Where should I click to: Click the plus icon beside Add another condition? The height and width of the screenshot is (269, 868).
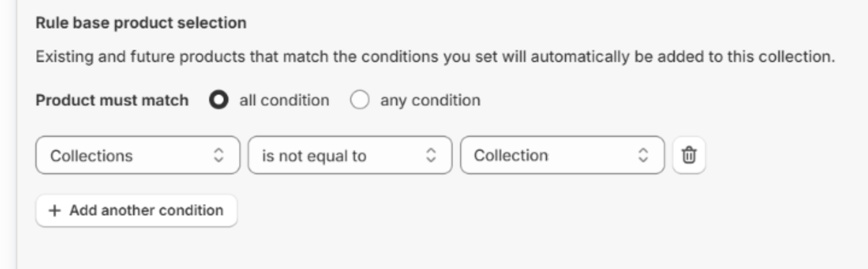54,210
